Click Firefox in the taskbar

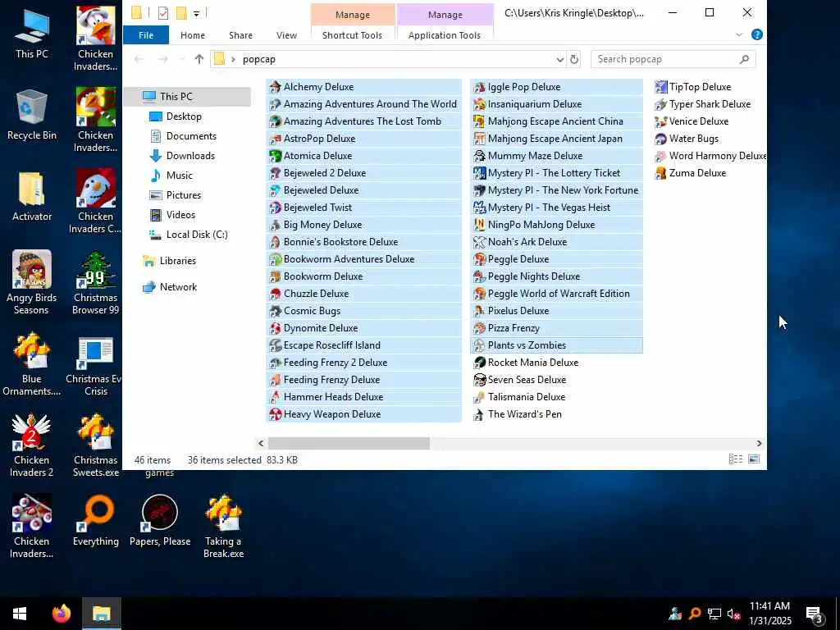62,614
